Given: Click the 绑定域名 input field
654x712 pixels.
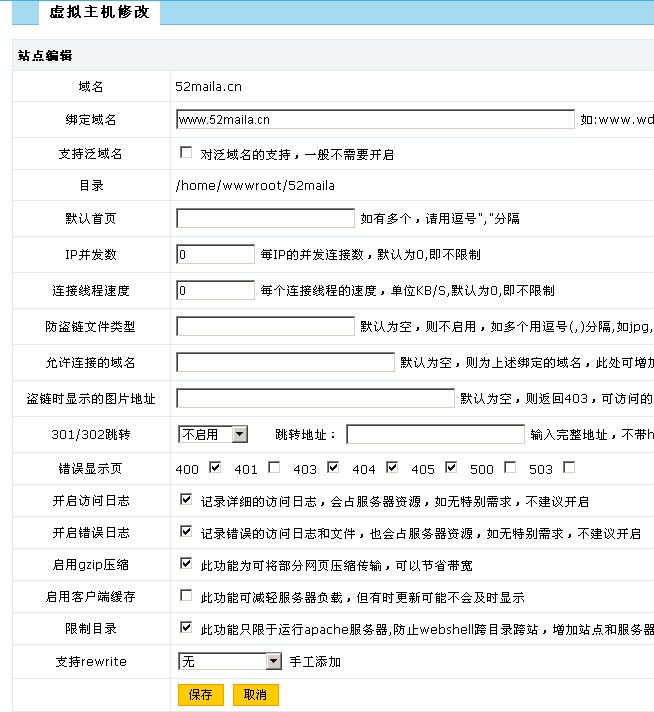Looking at the screenshot, I should point(375,120).
